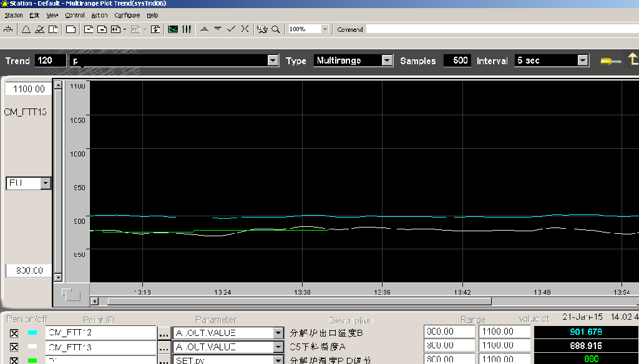Viewport: 639px width, 364px height.
Task: Click the acknowledge/silence alarm bell icon
Action: coord(39,29)
